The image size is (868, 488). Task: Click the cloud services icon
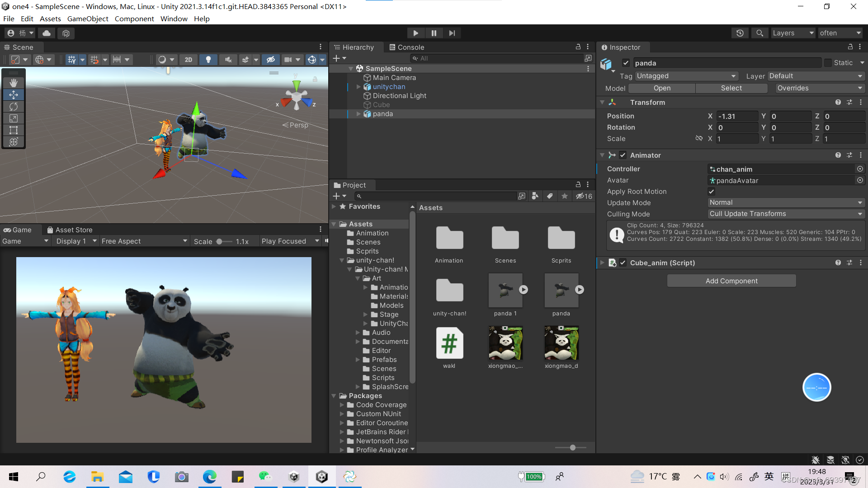pyautogui.click(x=47, y=33)
